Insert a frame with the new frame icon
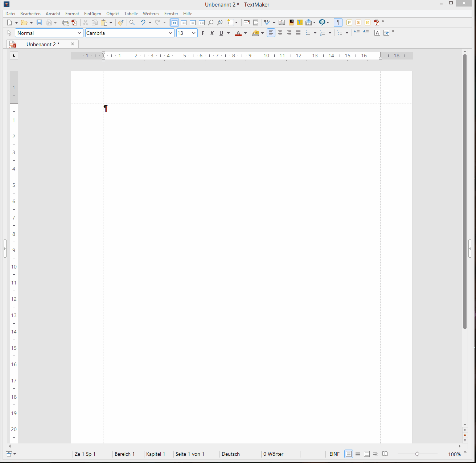Screen dimensions: 476x463 pos(230,22)
